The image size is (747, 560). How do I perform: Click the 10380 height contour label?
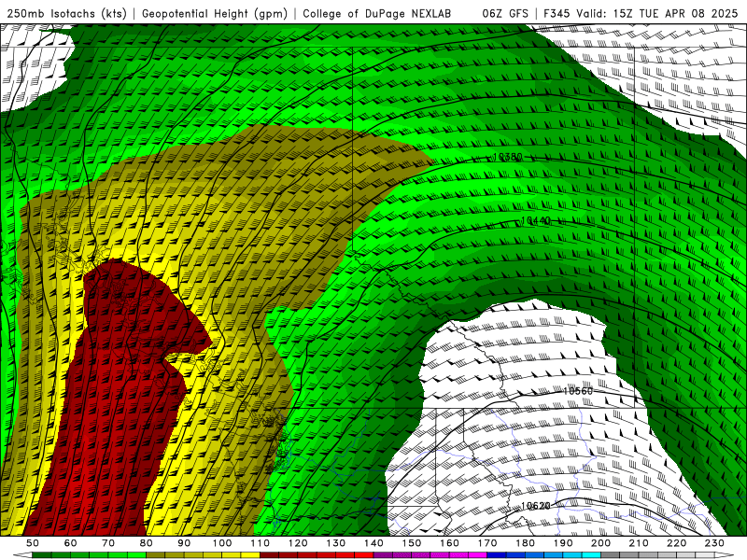(x=507, y=157)
